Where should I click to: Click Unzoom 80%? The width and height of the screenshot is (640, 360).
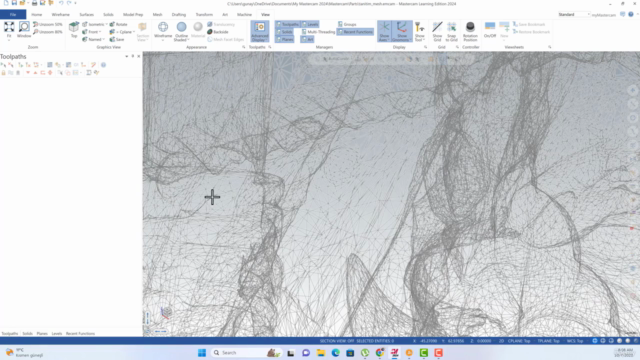(x=48, y=32)
